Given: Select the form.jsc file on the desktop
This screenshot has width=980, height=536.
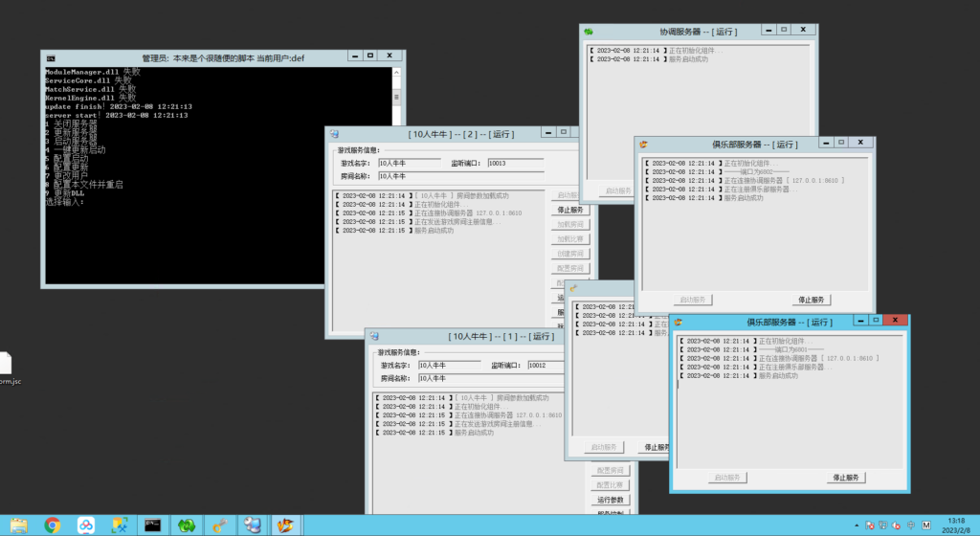Looking at the screenshot, I should 6,367.
